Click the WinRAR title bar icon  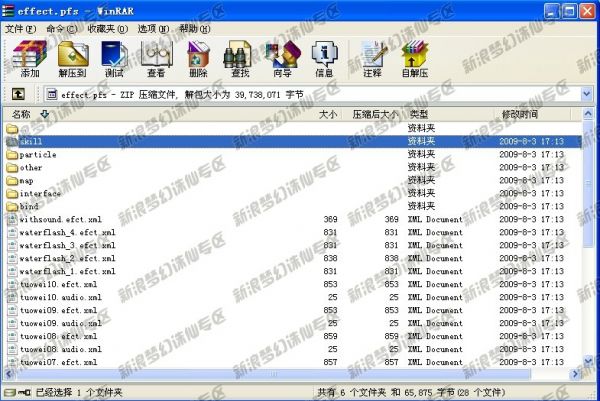[8, 11]
